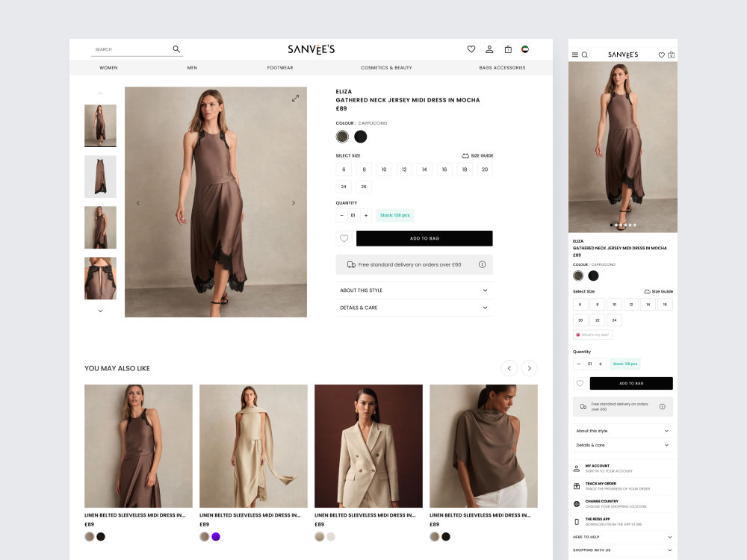Open the mobile hamburger menu
Viewport: 747px width, 560px height.
pos(575,55)
